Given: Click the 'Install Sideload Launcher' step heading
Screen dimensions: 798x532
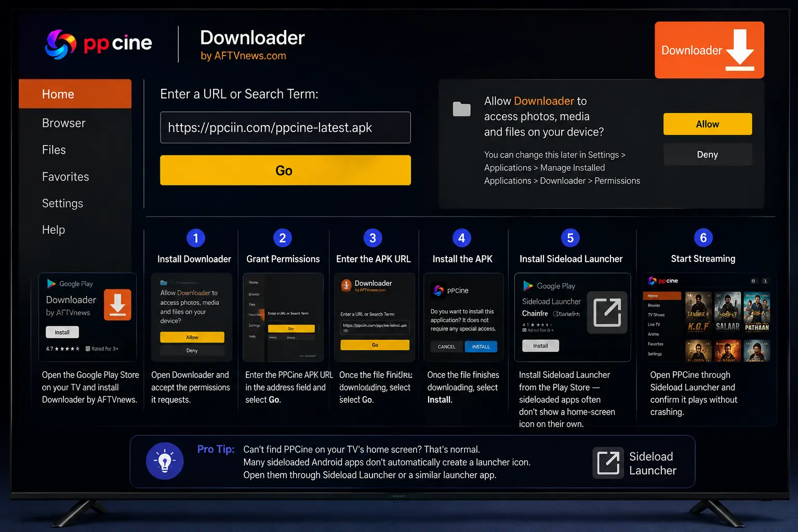Looking at the screenshot, I should [x=571, y=259].
